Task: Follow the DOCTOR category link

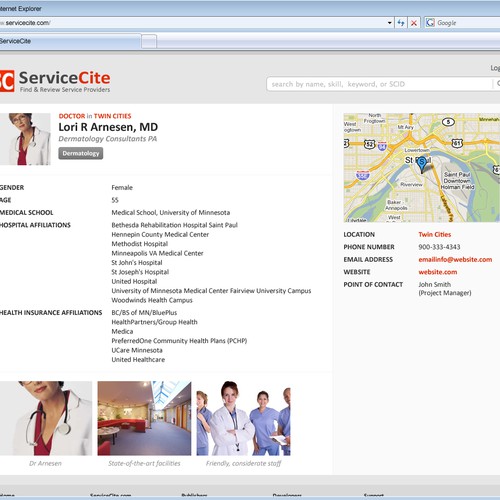Action: (x=72, y=116)
